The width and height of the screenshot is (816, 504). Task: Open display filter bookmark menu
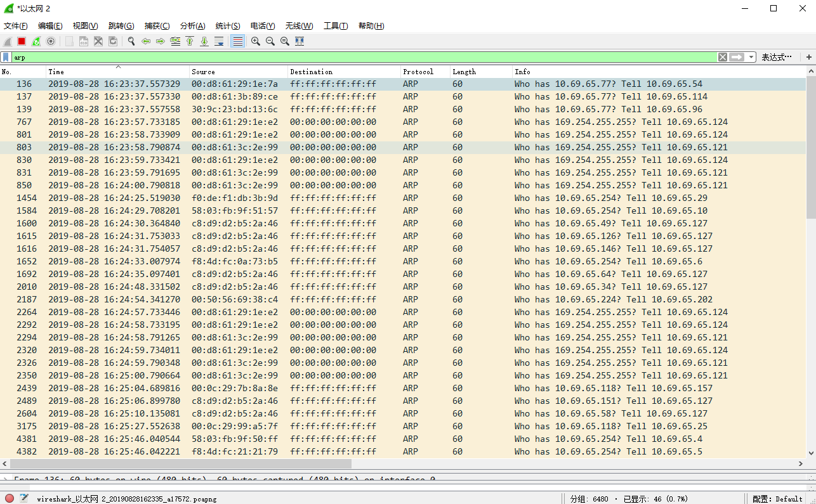6,57
